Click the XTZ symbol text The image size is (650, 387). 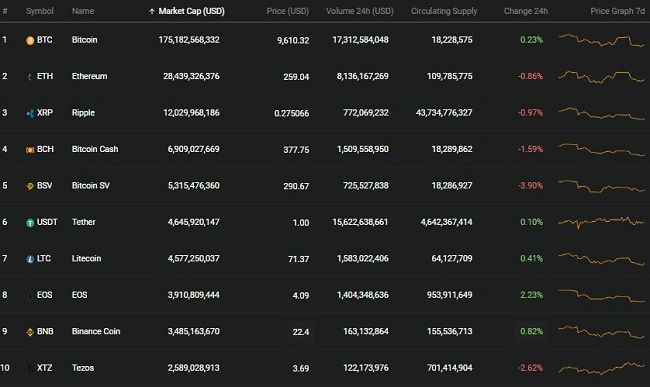pos(45,368)
